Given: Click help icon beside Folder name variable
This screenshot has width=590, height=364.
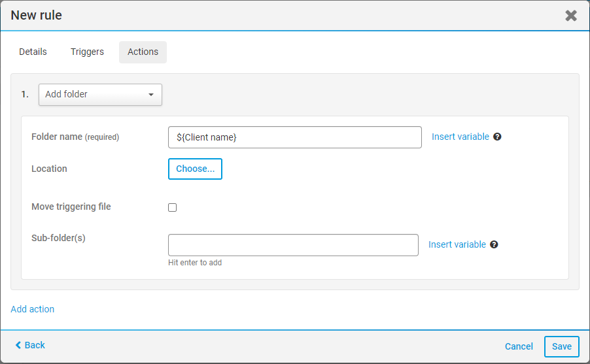Looking at the screenshot, I should click(x=497, y=137).
